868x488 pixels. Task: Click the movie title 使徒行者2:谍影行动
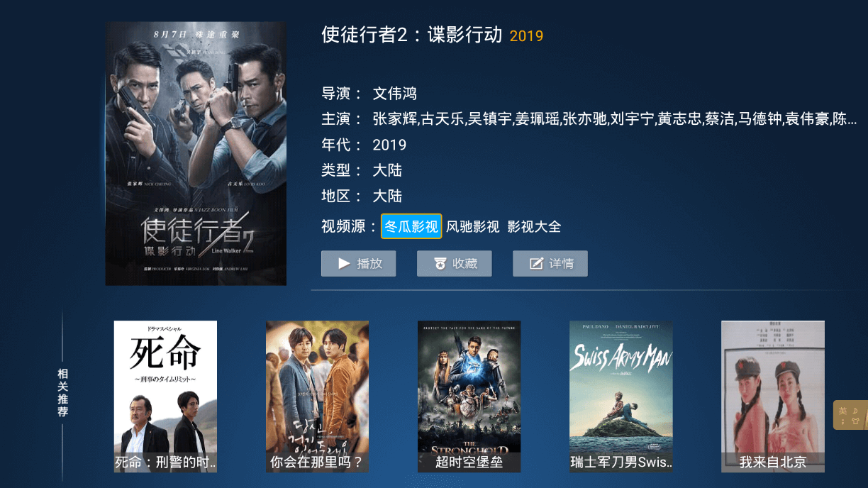412,35
